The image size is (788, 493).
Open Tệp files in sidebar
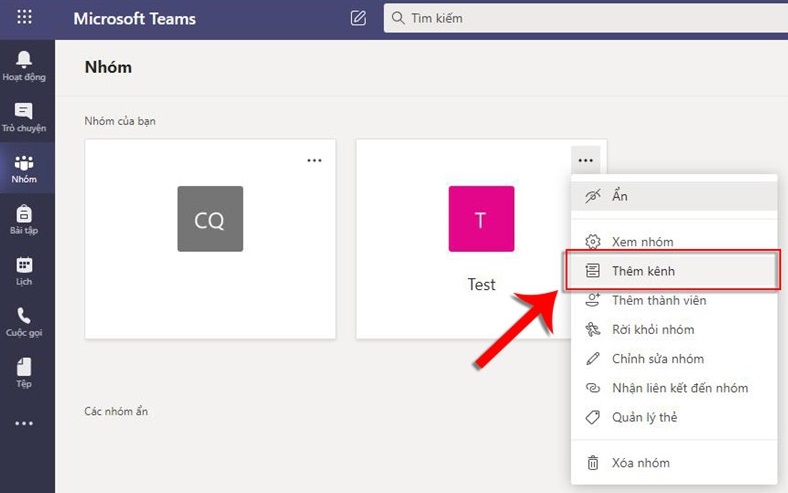tap(24, 373)
